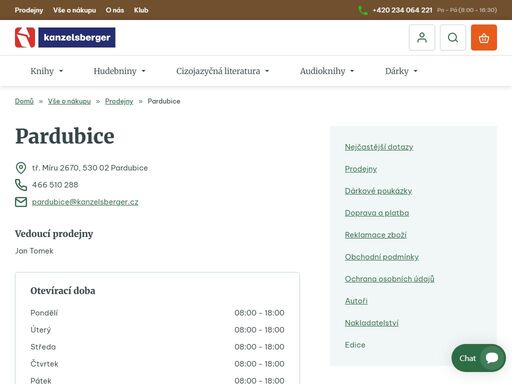Open Obchodní podmínky sidebar link
This screenshot has width=512, height=384.
tap(382, 257)
